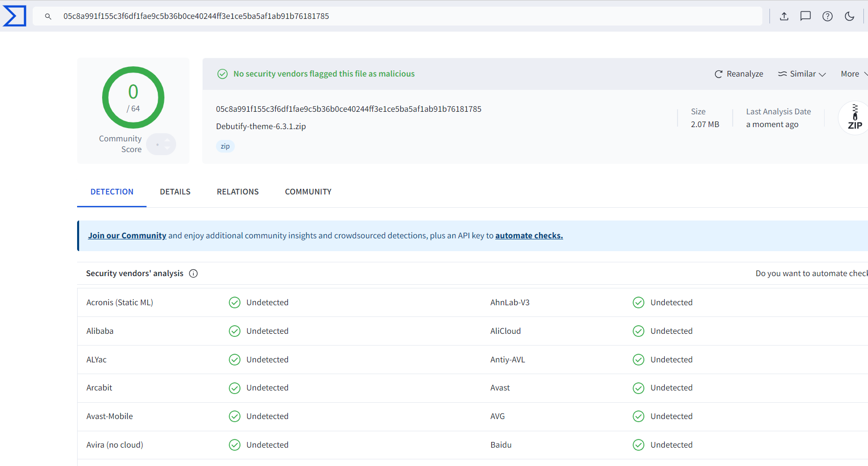
Task: Click the Security vendors' analysis info icon
Action: click(x=194, y=274)
